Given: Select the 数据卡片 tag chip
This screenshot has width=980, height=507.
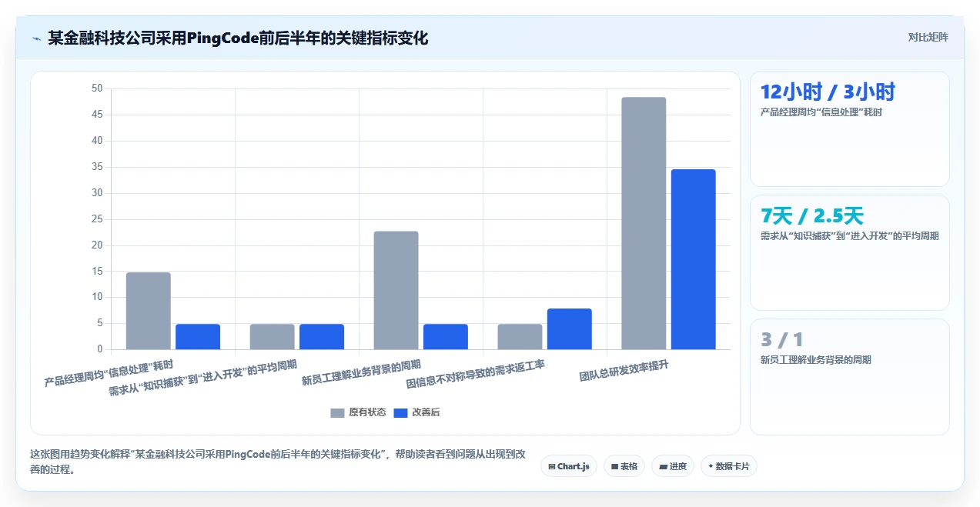Looking at the screenshot, I should 728,466.
